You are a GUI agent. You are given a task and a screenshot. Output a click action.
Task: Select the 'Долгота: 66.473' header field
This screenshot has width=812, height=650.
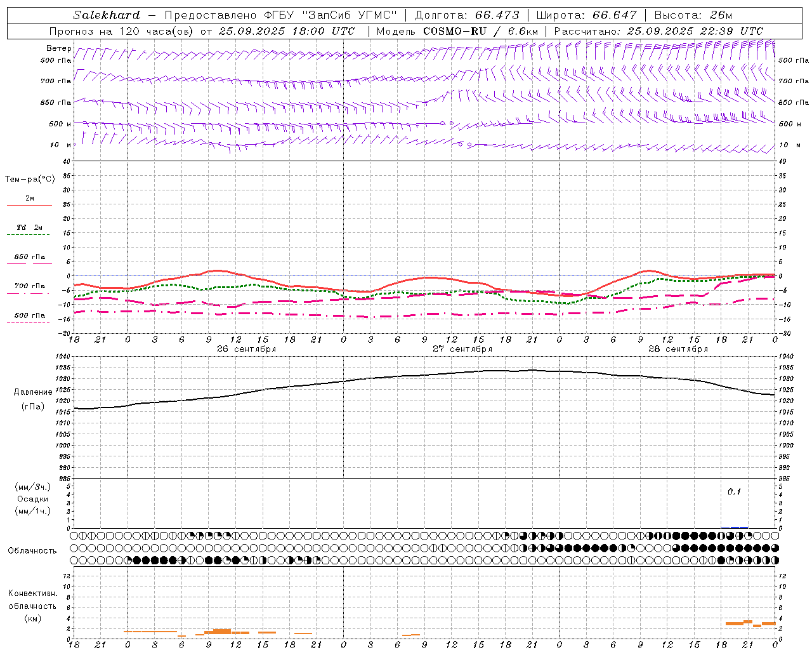click(467, 15)
